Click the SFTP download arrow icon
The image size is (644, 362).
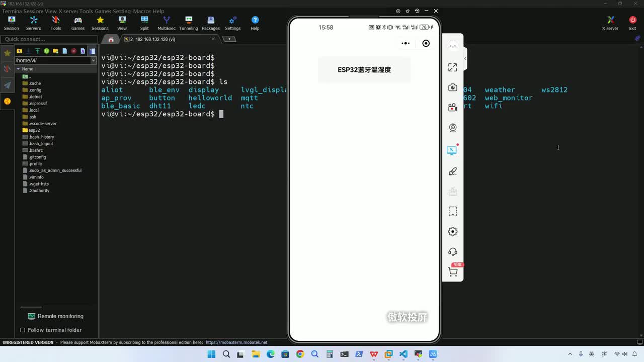[28, 51]
